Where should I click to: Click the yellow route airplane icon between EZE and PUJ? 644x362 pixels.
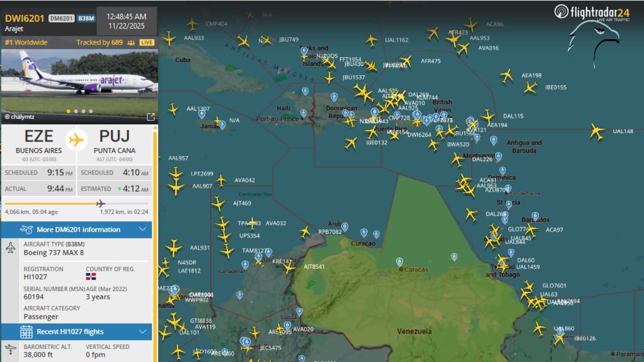77,140
